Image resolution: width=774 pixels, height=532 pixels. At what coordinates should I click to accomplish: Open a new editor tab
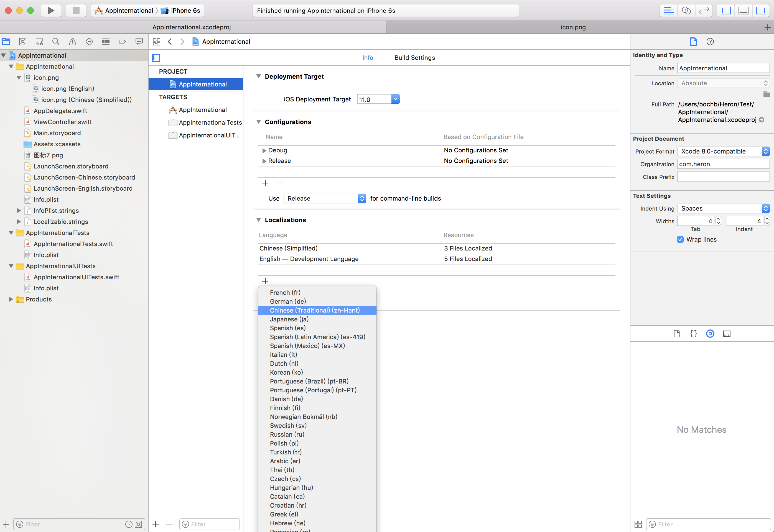767,27
